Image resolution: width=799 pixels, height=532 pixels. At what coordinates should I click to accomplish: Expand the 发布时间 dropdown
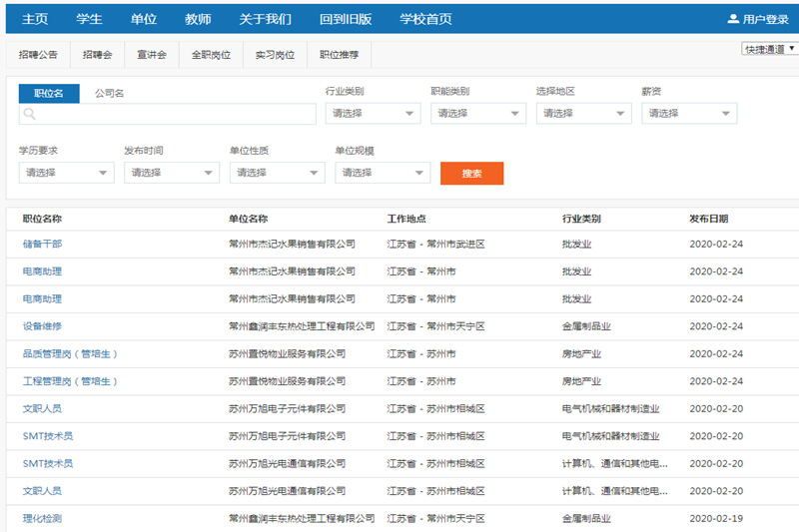(x=172, y=173)
